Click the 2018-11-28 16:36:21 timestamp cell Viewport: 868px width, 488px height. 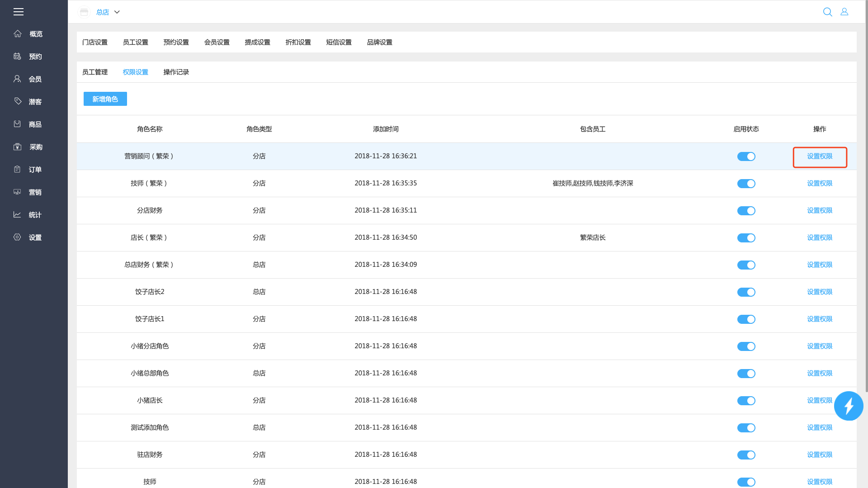386,156
